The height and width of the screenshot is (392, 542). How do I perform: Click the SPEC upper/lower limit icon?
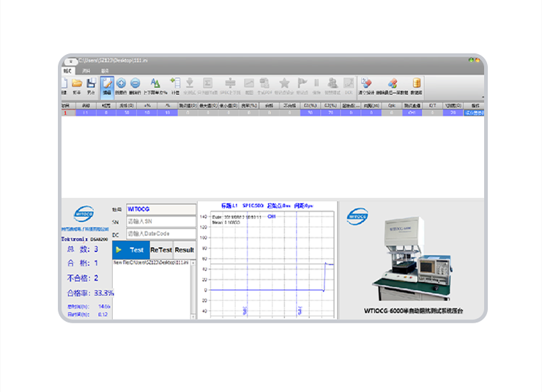tap(230, 83)
